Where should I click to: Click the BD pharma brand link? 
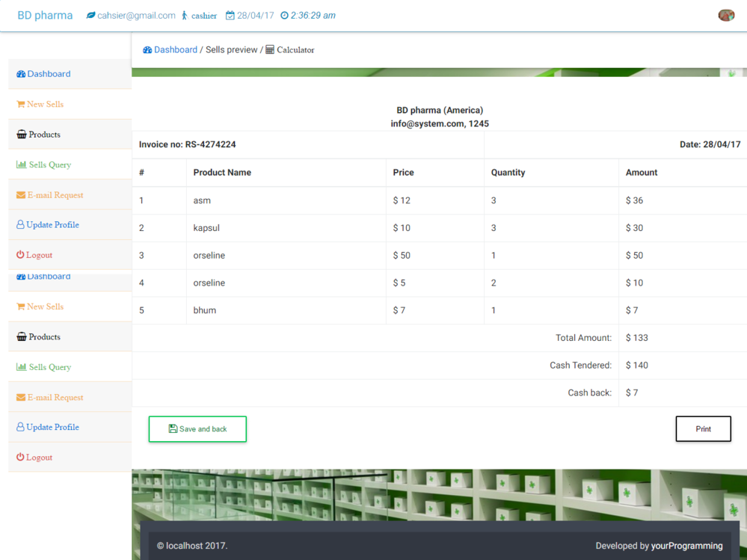tap(45, 16)
